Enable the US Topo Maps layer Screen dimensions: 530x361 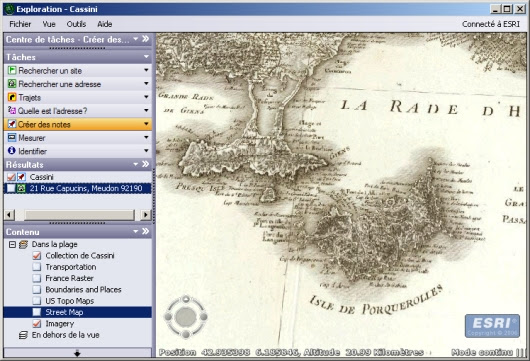coord(37,301)
